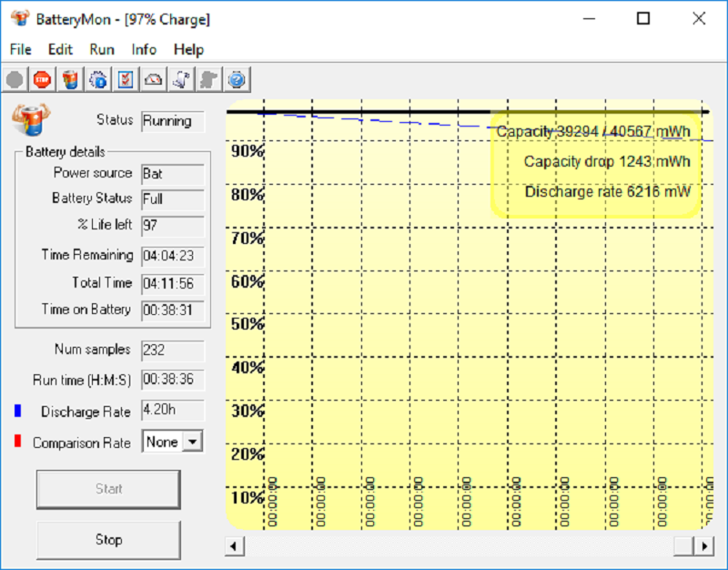
Task: Click the checklist toolbar icon
Action: tap(126, 80)
